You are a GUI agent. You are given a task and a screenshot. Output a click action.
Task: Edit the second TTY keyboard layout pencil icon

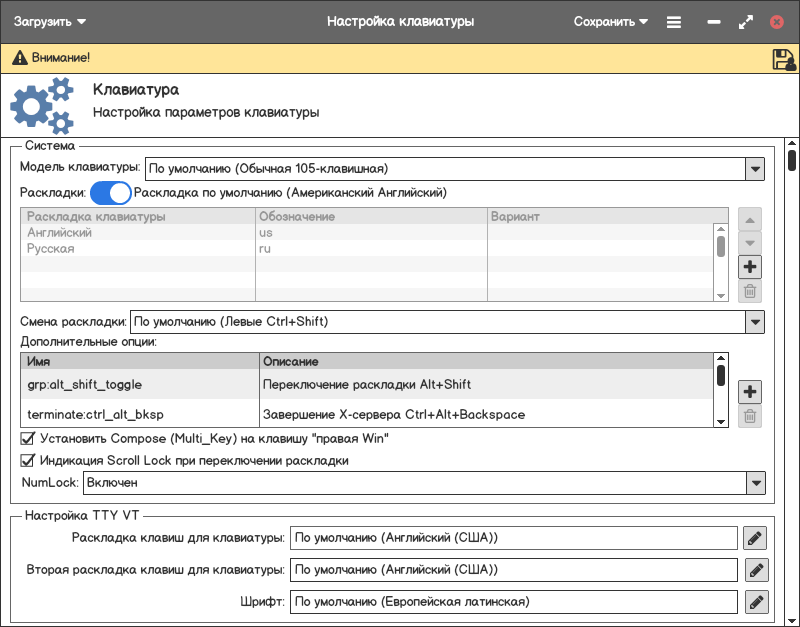pyautogui.click(x=755, y=570)
